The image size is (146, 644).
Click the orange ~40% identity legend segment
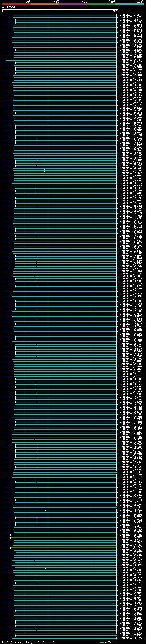click(x=45, y=4)
